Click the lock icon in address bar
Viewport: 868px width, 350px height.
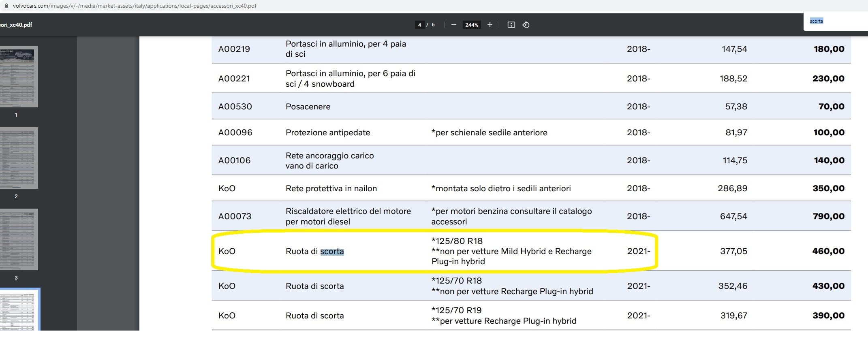(x=6, y=6)
